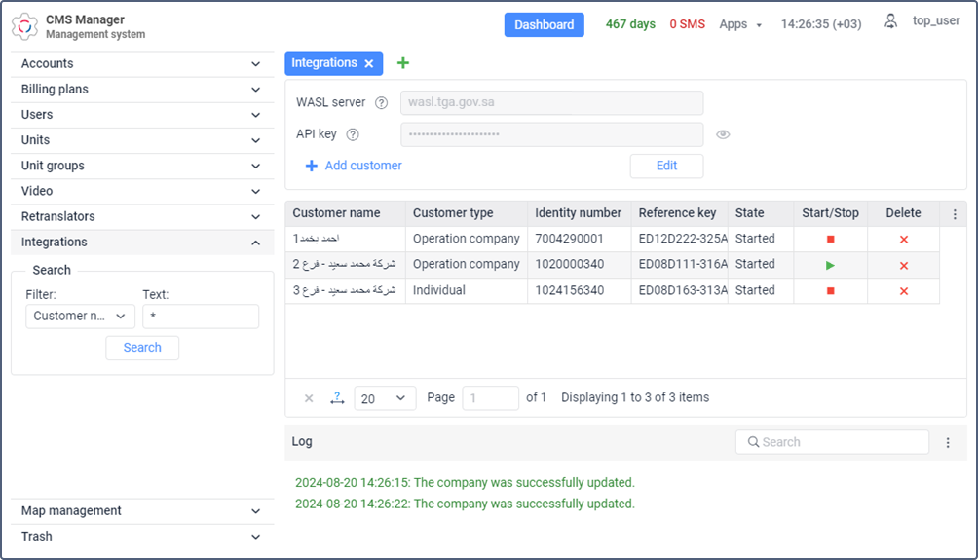Open the search Filter dropdown
The width and height of the screenshot is (978, 560).
(81, 317)
